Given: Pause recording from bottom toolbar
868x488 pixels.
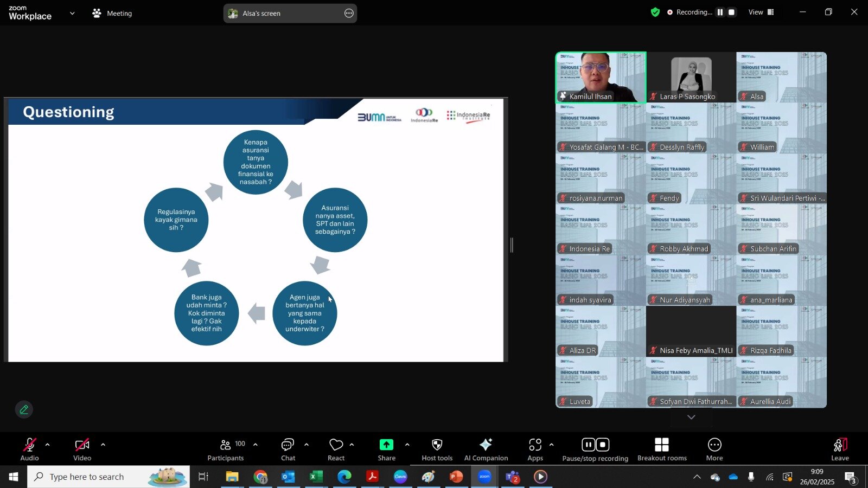Looking at the screenshot, I should click(589, 445).
